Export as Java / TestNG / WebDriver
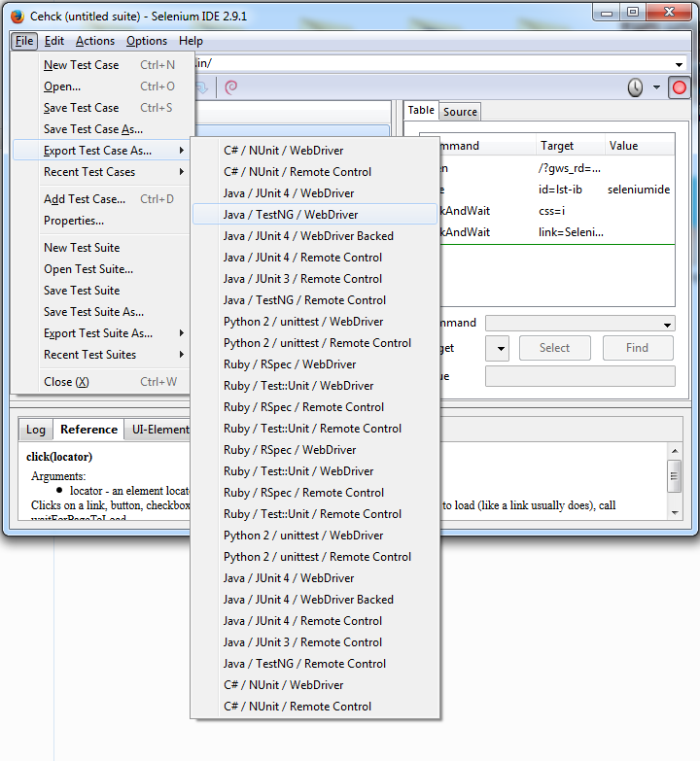700x761 pixels. click(x=315, y=215)
